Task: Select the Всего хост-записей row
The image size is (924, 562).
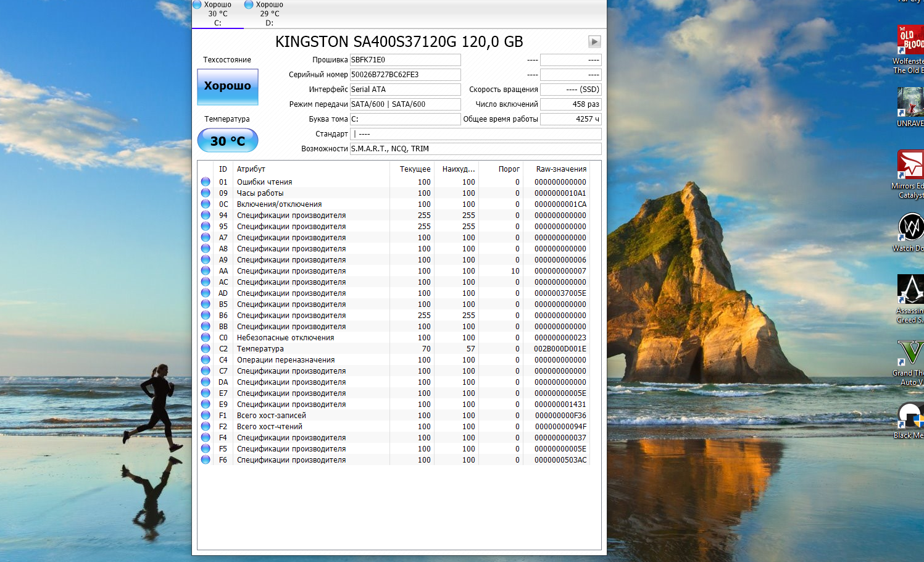Action: pyautogui.click(x=394, y=416)
